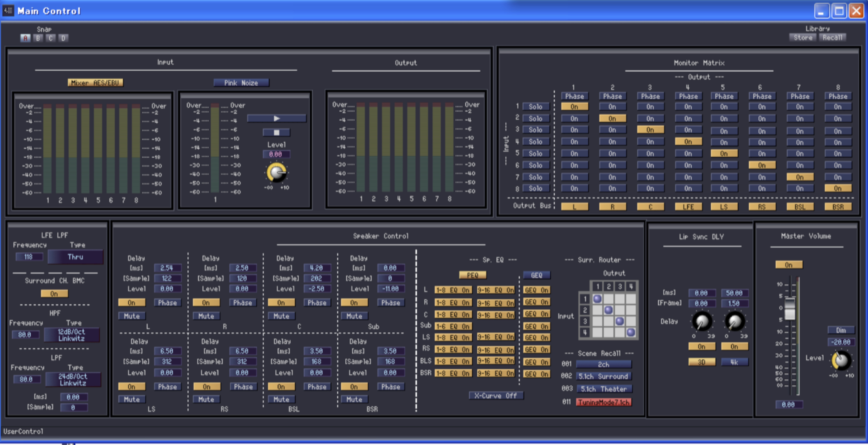Adjust the Pink Noise level knob
Image resolution: width=868 pixels, height=445 pixels.
pos(276,173)
